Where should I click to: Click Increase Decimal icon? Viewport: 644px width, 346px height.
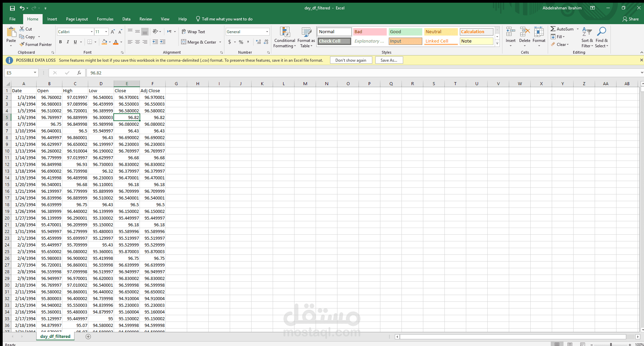coord(258,42)
